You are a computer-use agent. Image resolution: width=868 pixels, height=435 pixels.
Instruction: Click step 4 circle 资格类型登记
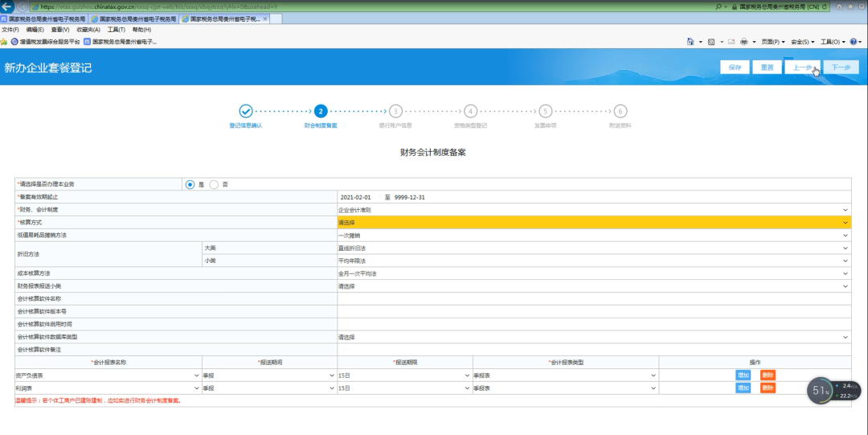tap(470, 111)
